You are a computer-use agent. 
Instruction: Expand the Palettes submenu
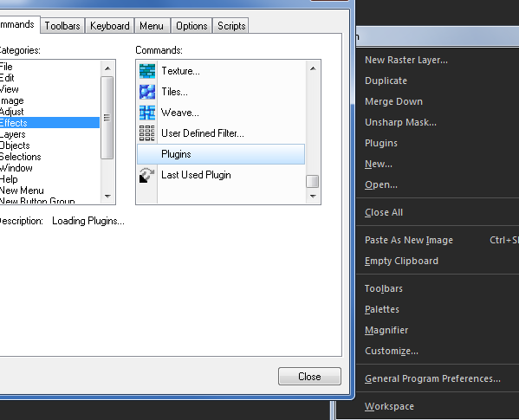[382, 309]
